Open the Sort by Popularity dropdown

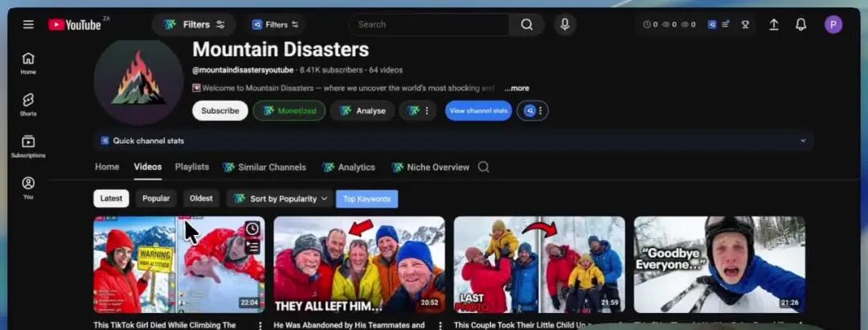280,199
